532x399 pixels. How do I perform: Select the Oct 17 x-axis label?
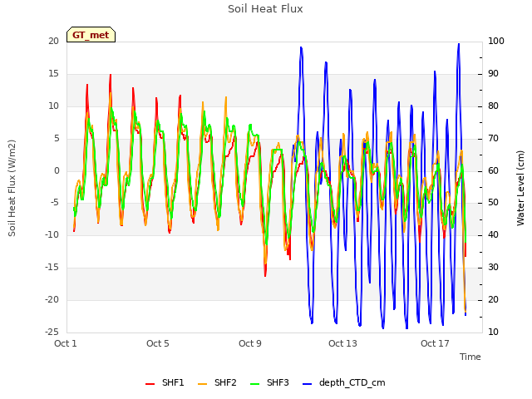(x=435, y=343)
